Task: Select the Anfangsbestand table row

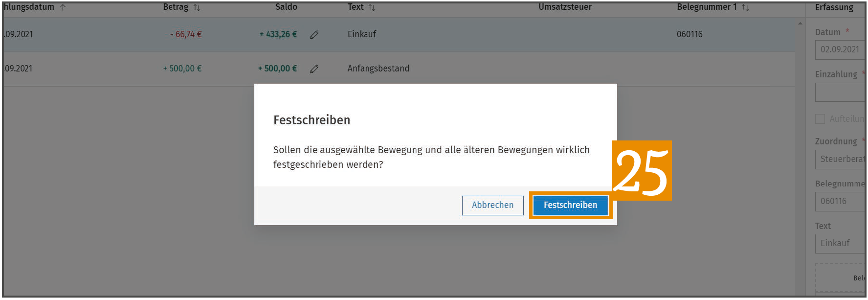Action: tap(399, 69)
